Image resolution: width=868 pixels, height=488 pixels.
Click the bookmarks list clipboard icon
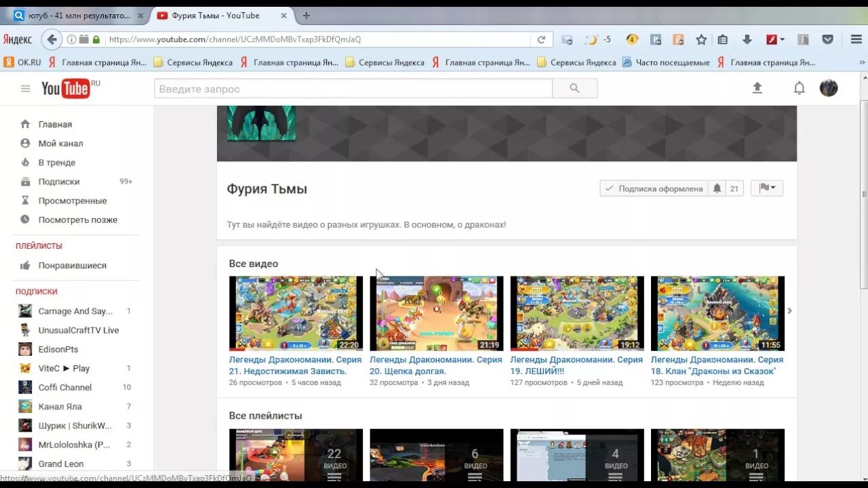coord(723,39)
